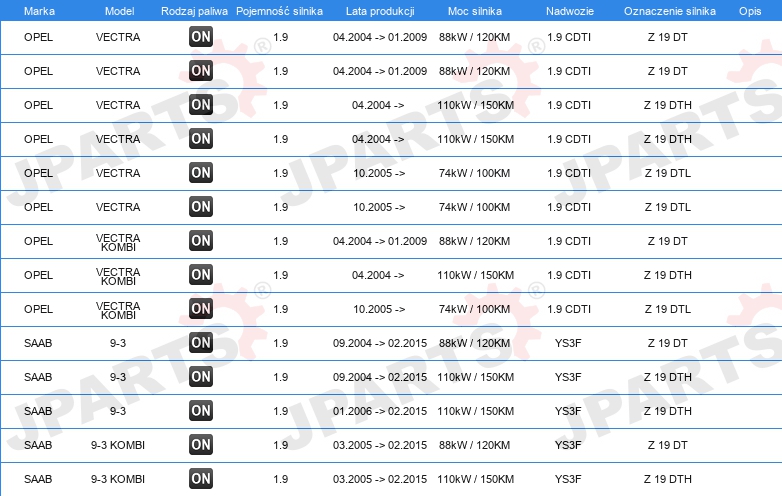Click the Oznaczenie silnika header
The image size is (782, 496).
point(670,11)
